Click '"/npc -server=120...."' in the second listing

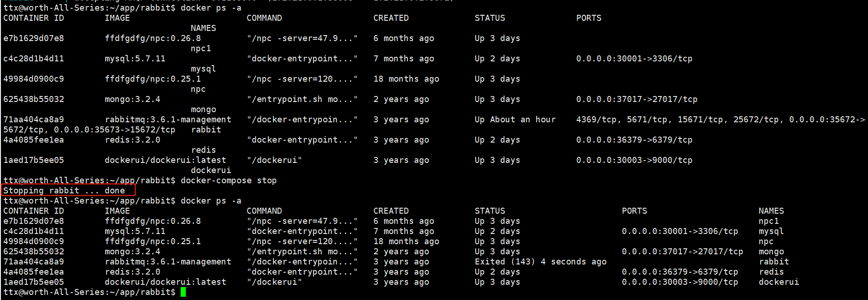tap(302, 241)
